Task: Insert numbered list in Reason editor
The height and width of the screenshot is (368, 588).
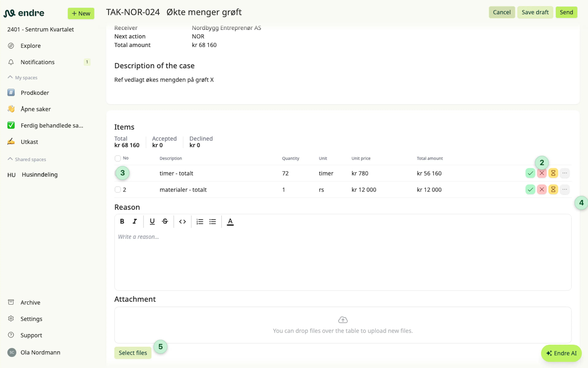Action: 200,221
